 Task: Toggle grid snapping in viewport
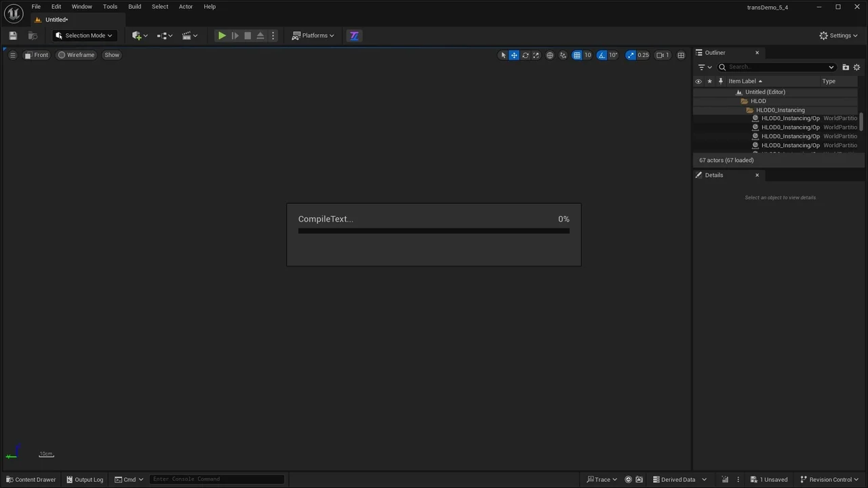coord(576,55)
